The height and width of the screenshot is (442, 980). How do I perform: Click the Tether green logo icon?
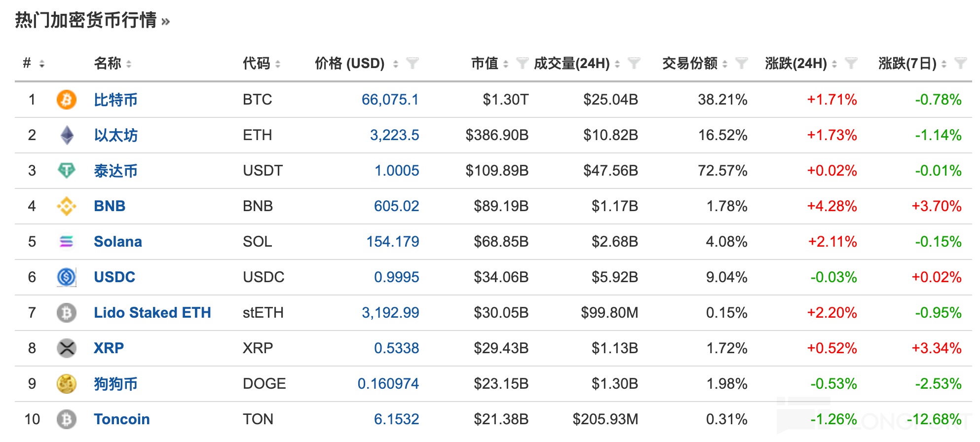pyautogui.click(x=66, y=171)
